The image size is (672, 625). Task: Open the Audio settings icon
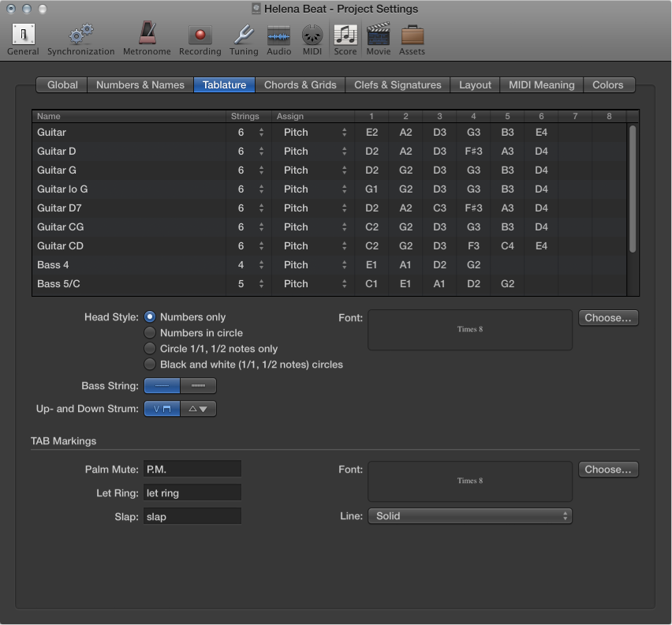coord(278,36)
